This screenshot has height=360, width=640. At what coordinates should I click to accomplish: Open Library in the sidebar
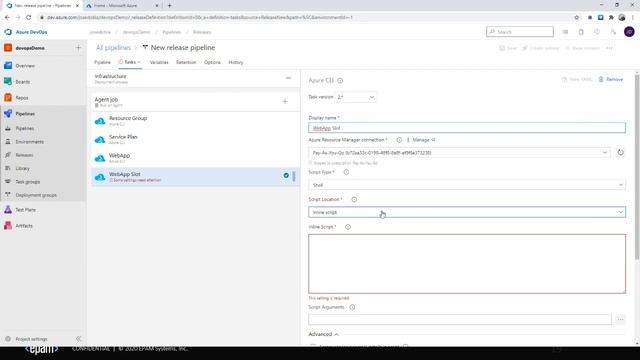pyautogui.click(x=22, y=168)
